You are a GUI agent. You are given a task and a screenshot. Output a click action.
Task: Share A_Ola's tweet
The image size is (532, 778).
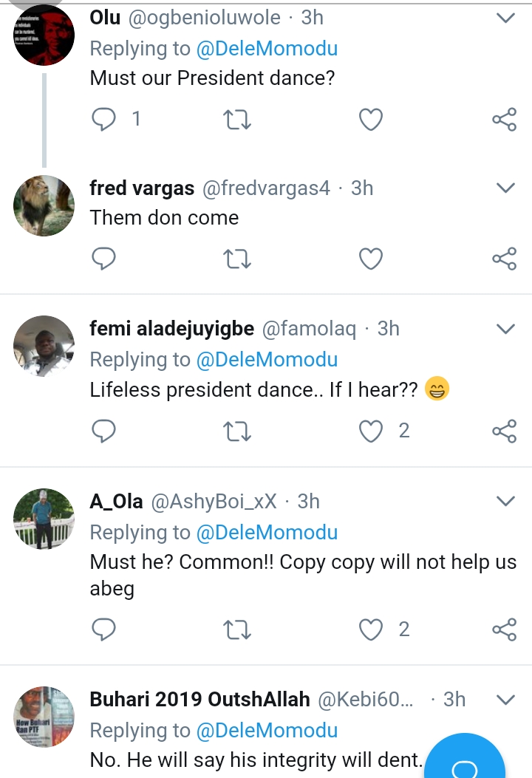[x=504, y=629]
